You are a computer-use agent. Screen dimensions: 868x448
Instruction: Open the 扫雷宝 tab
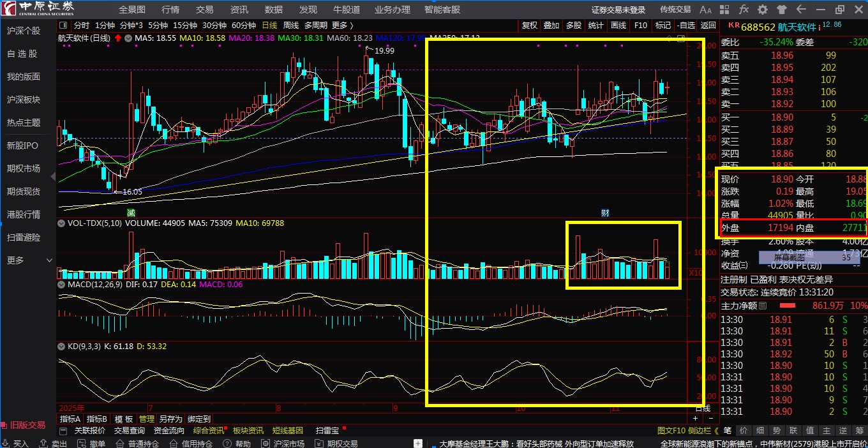[x=327, y=431]
